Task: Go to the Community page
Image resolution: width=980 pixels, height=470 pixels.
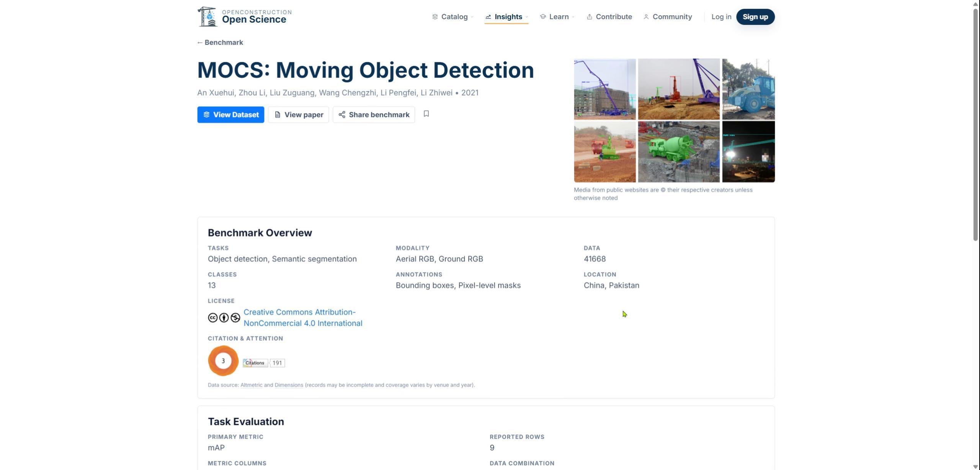Action: [668, 17]
